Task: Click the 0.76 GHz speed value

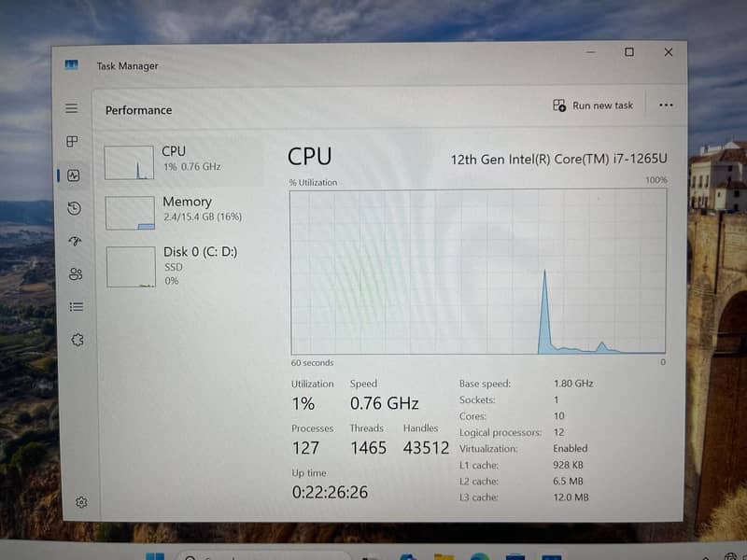Action: (x=384, y=403)
